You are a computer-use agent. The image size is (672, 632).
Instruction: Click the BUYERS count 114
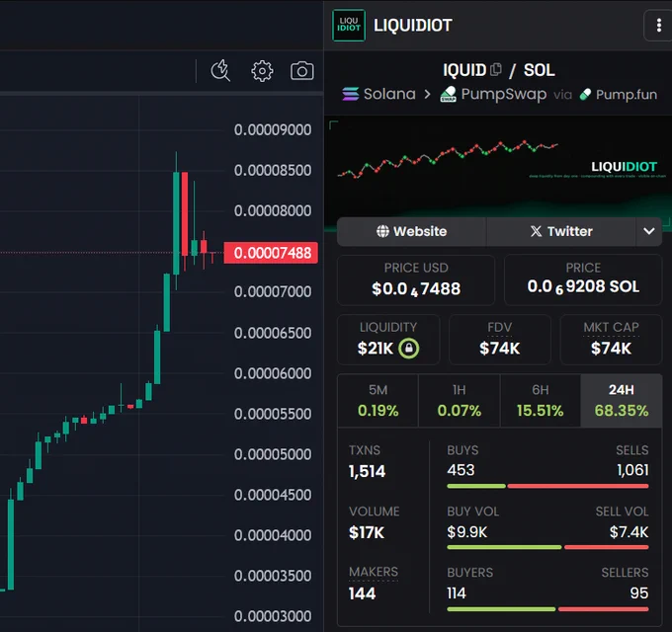click(x=457, y=593)
